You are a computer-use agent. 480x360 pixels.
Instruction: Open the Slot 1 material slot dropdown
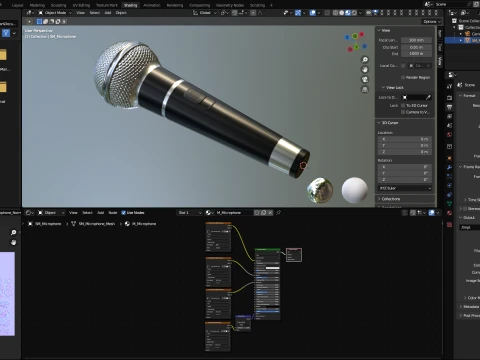point(189,212)
